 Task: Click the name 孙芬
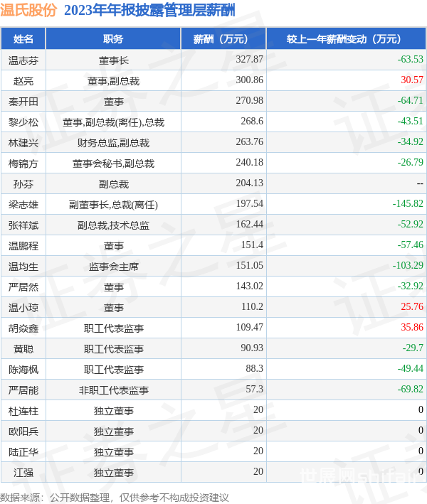point(23,183)
